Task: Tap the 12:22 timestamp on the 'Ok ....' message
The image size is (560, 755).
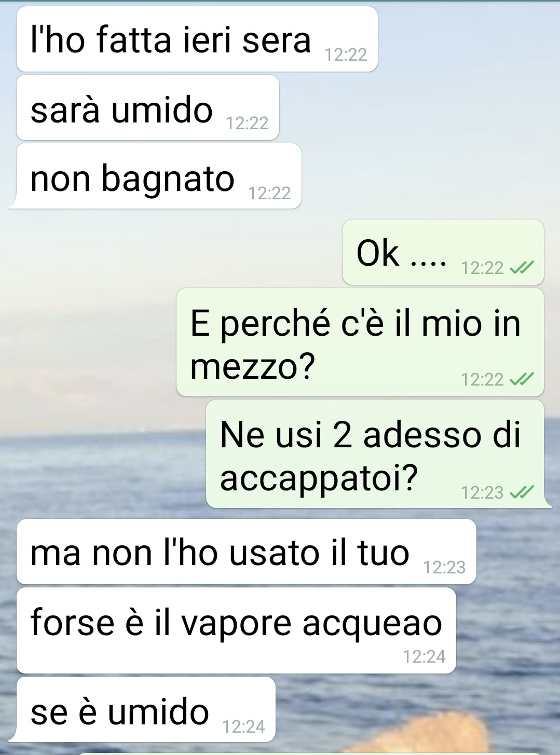Action: (x=482, y=268)
